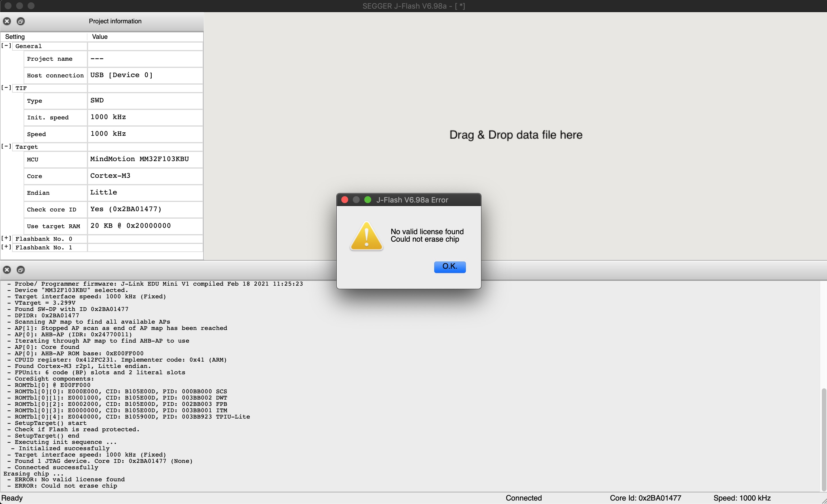Click the Use target RAM value
827x504 pixels.
tap(145, 226)
